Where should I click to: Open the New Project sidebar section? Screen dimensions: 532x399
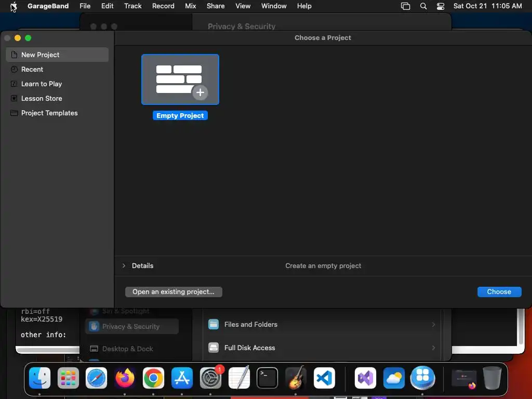[57, 55]
